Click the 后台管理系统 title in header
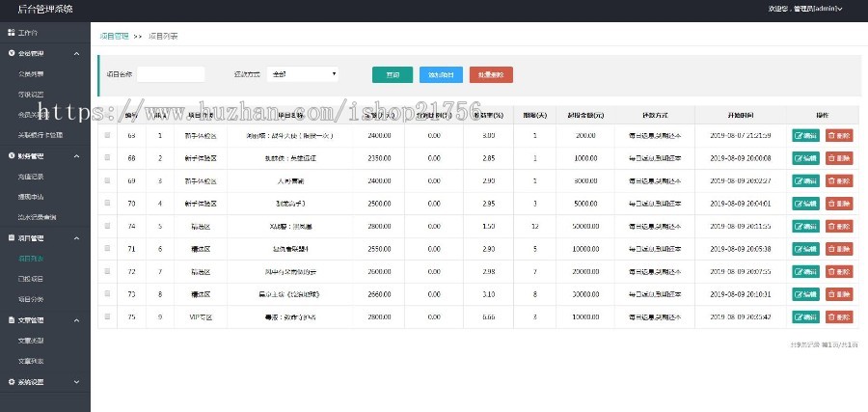 (x=44, y=9)
